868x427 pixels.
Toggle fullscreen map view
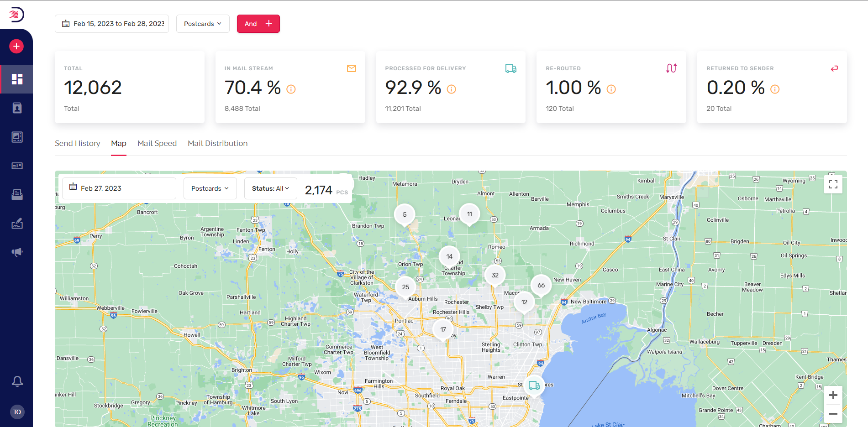point(833,184)
